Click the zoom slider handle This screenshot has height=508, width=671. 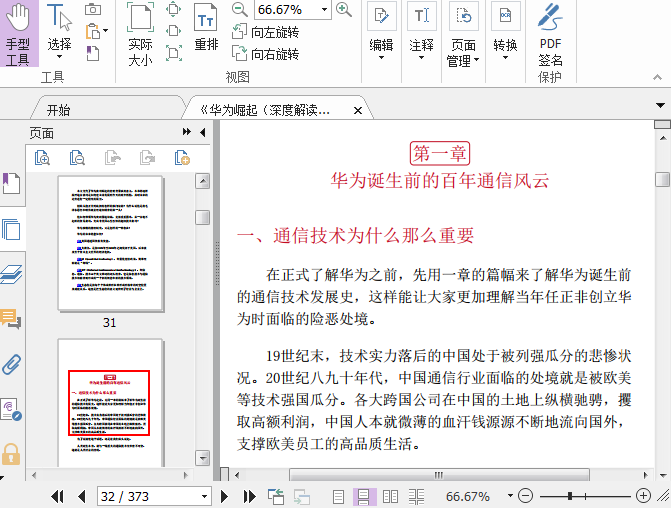[x=570, y=496]
